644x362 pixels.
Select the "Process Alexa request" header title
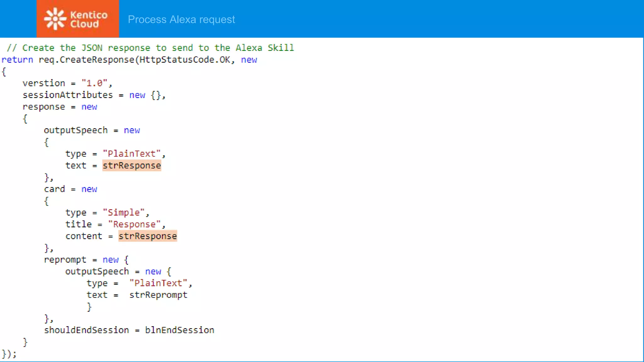tap(181, 19)
